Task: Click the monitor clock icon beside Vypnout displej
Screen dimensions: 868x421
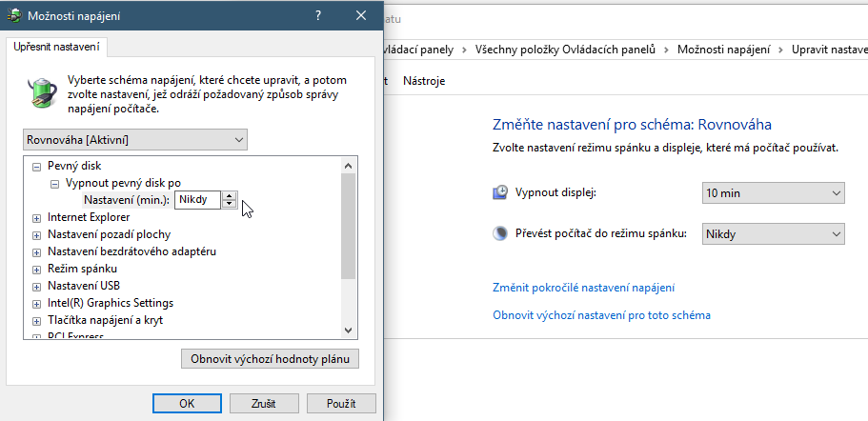Action: [x=500, y=193]
